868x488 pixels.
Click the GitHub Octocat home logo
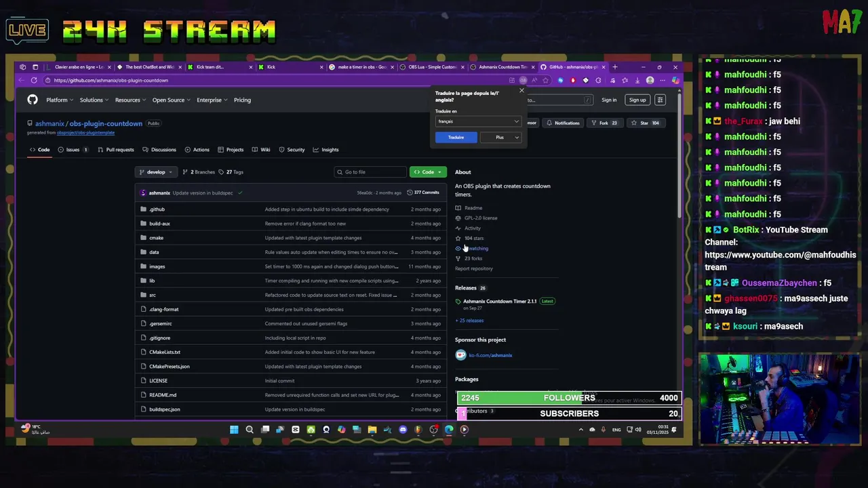(33, 100)
